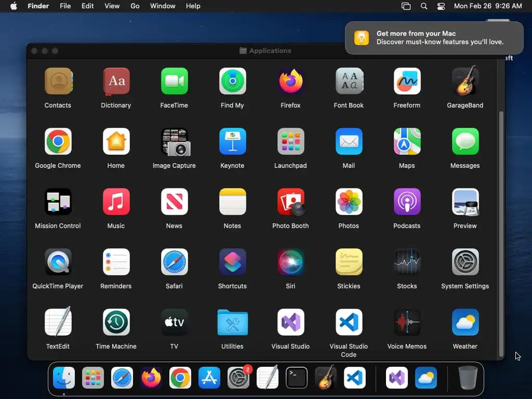Image resolution: width=532 pixels, height=399 pixels.
Task: Open the Reminders app icon
Action: [x=116, y=262]
